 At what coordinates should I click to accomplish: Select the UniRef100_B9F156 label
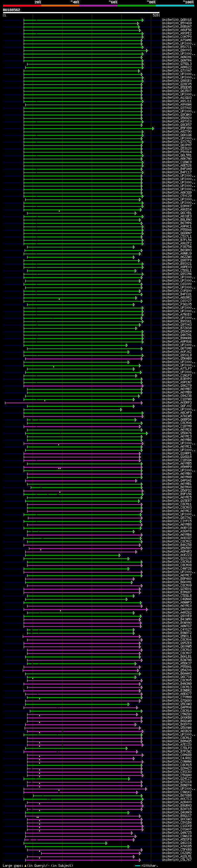(177, 494)
